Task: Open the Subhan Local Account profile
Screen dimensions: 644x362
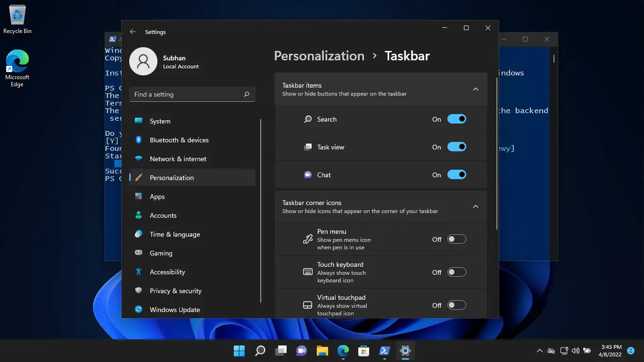Action: pos(164,62)
